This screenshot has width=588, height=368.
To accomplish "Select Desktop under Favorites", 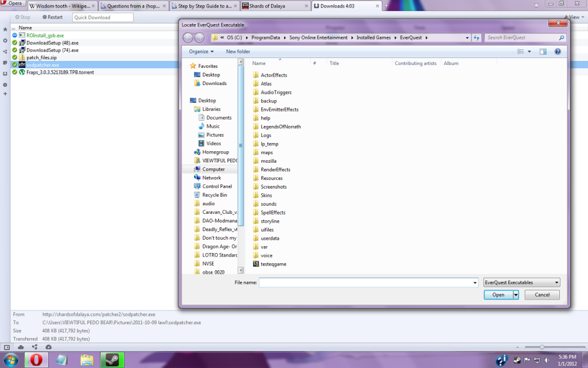I will (211, 75).
